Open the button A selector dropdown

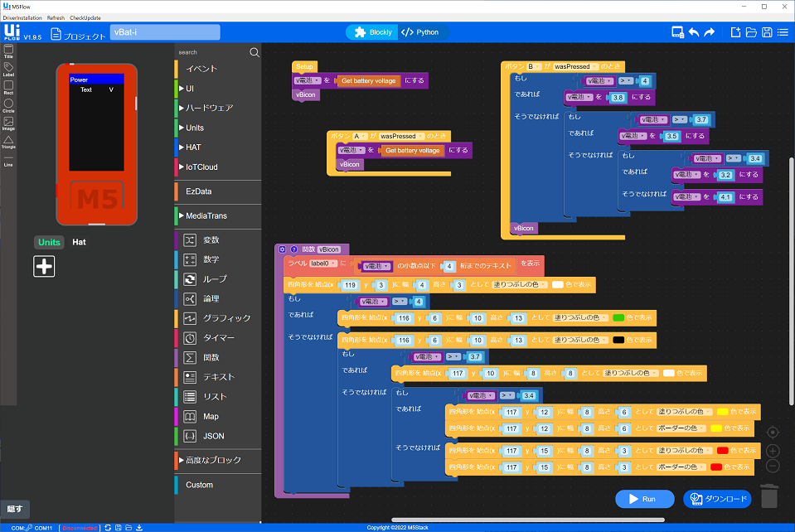(360, 136)
